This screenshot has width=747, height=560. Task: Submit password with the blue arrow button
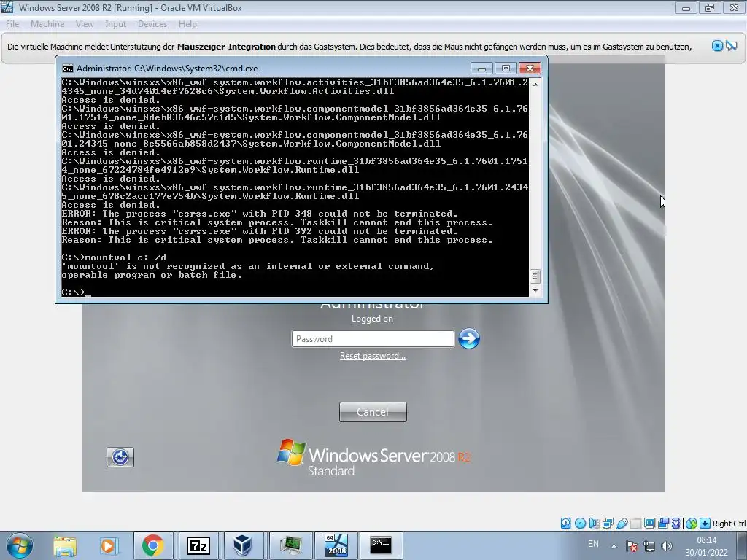(x=469, y=338)
